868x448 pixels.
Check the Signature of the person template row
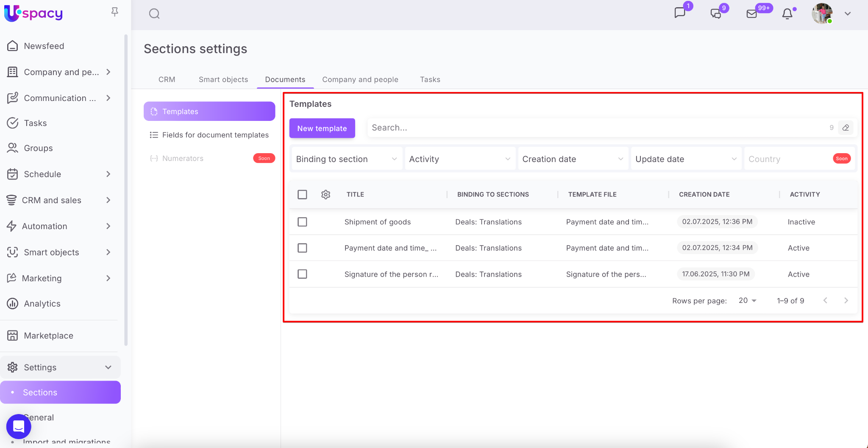[302, 274]
